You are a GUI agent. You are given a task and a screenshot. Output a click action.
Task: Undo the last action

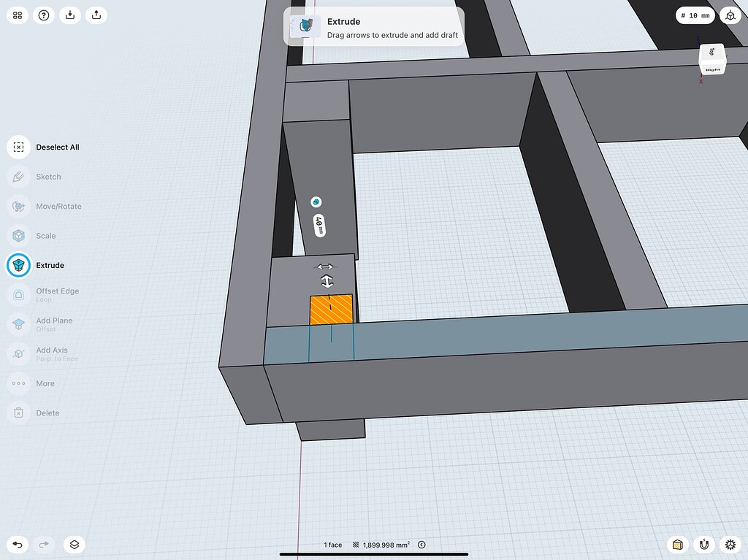tap(18, 544)
